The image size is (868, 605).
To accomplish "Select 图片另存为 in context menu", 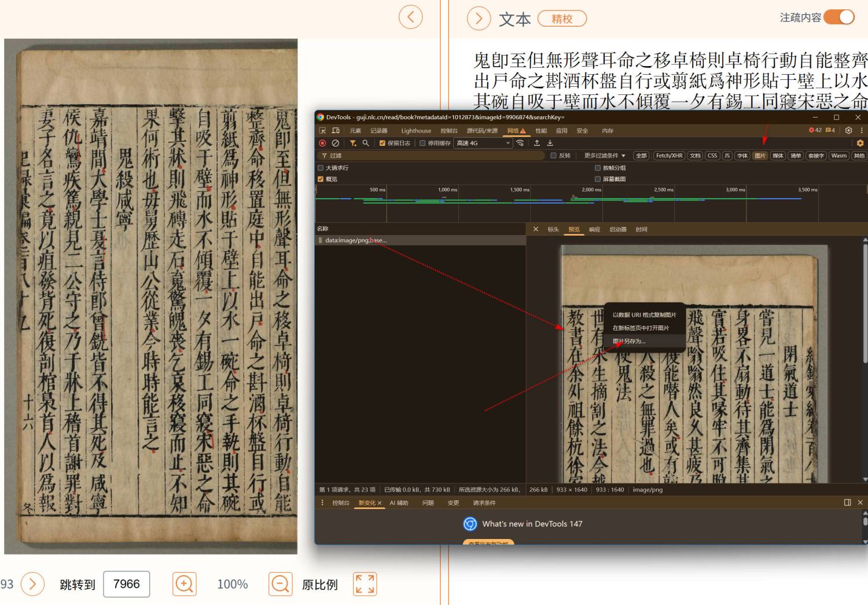I will tap(629, 341).
